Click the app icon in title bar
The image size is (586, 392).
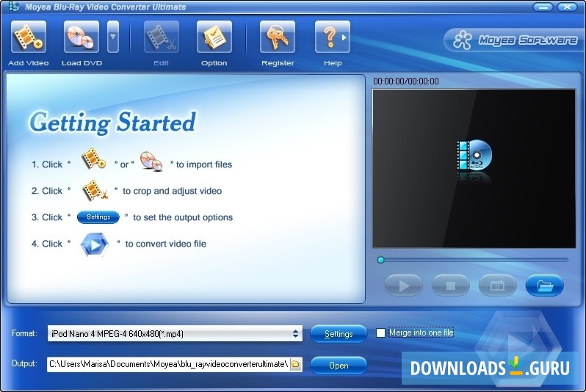pyautogui.click(x=13, y=7)
